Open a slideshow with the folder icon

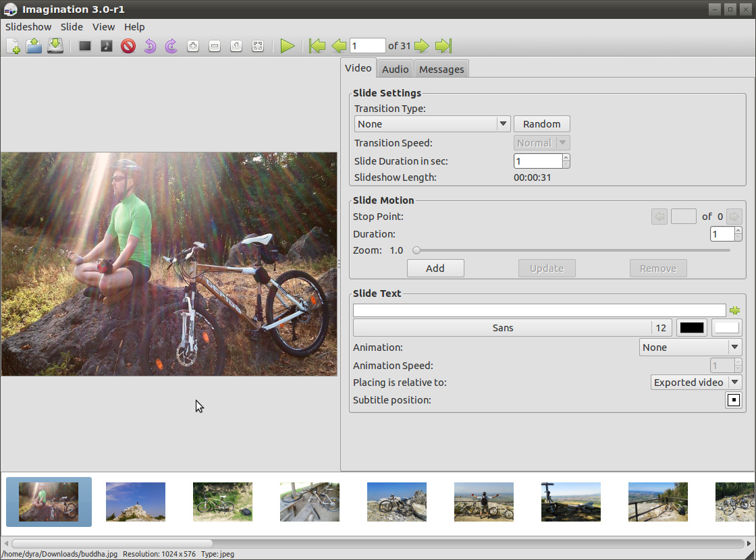[34, 46]
